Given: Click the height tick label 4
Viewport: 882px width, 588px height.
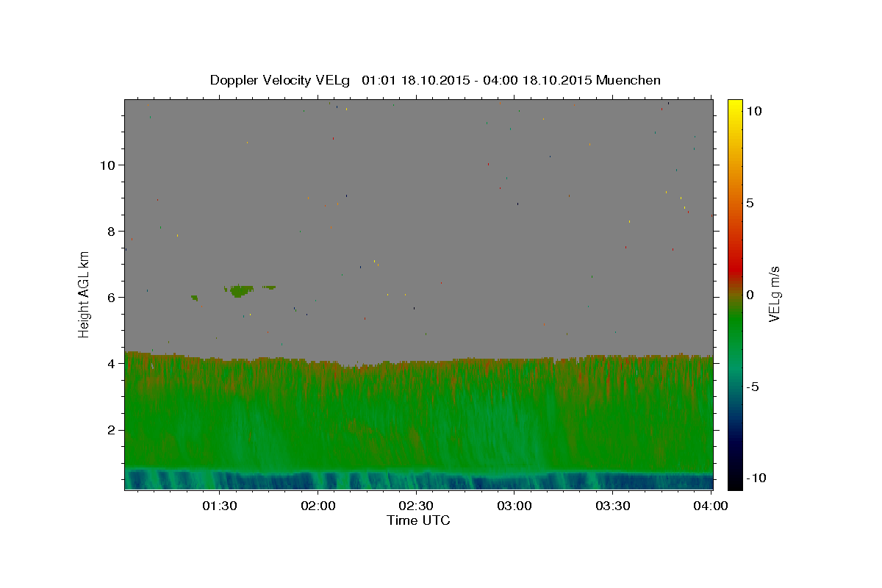Looking at the screenshot, I should coord(112,363).
